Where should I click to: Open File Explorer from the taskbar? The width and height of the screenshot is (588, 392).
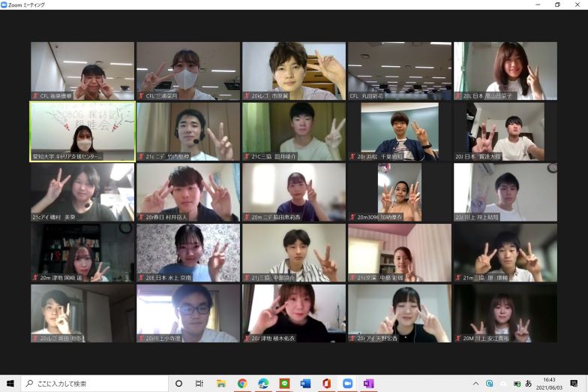click(x=221, y=383)
